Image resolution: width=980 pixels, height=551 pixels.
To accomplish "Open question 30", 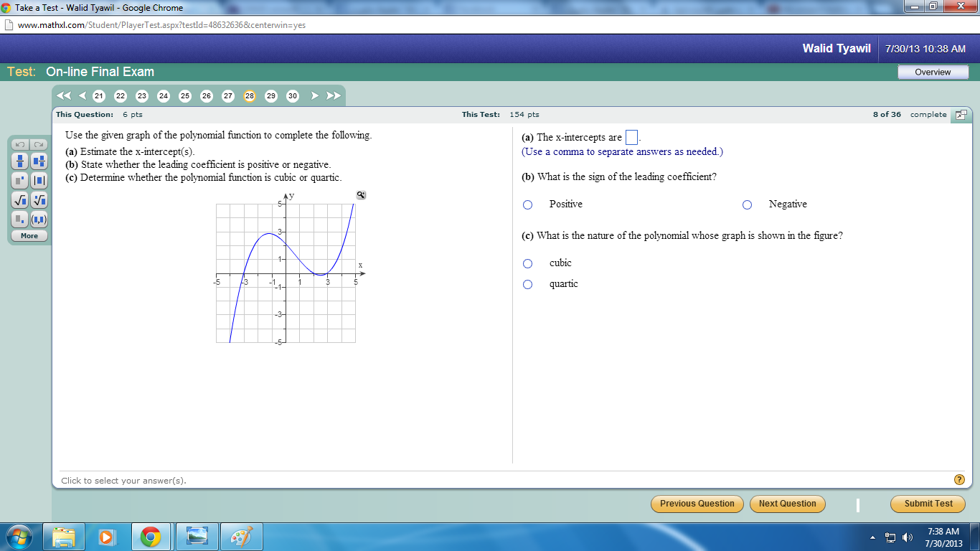I will coord(293,95).
